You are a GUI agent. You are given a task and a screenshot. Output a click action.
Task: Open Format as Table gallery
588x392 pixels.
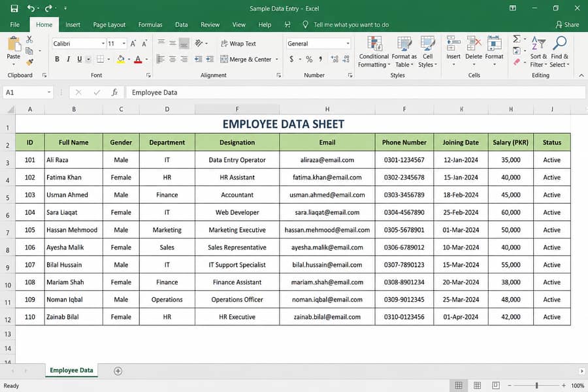coord(404,52)
